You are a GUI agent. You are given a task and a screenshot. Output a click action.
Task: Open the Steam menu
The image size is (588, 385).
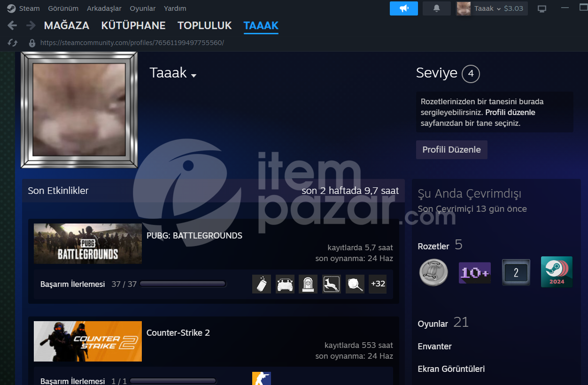[x=30, y=8]
